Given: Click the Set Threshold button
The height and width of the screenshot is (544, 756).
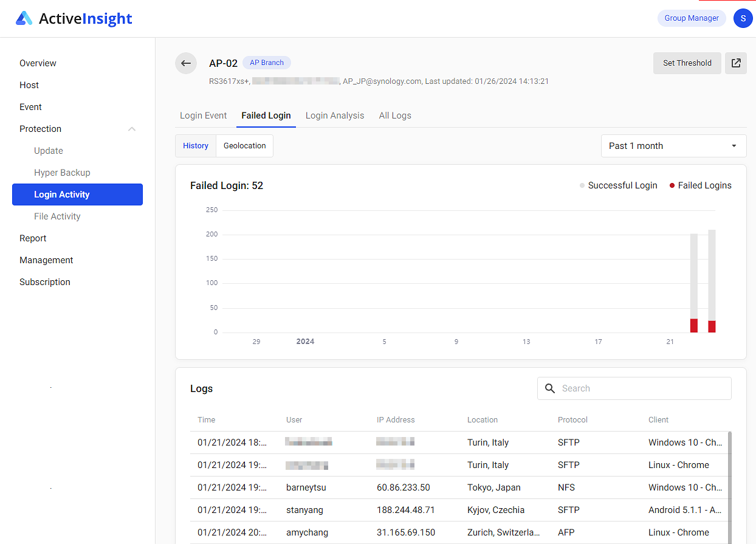Looking at the screenshot, I should pos(687,63).
